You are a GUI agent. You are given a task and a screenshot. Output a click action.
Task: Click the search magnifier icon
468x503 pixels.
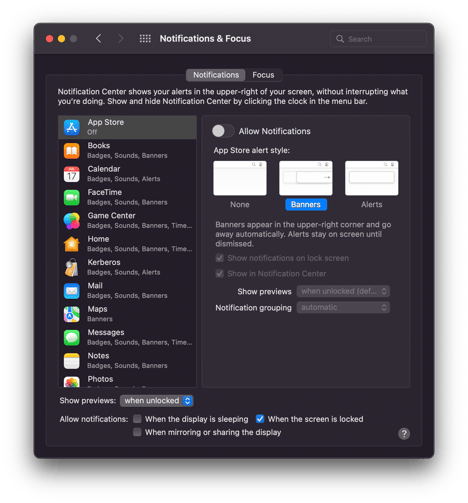(340, 39)
